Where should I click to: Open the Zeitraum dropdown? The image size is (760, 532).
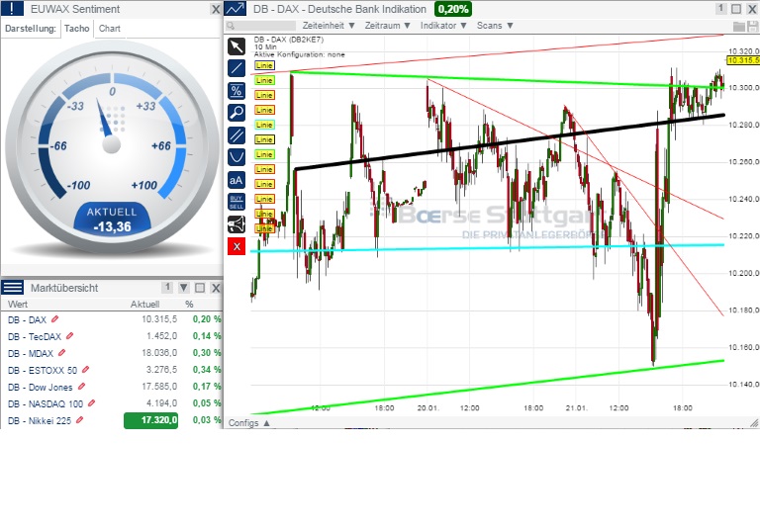pyautogui.click(x=387, y=26)
